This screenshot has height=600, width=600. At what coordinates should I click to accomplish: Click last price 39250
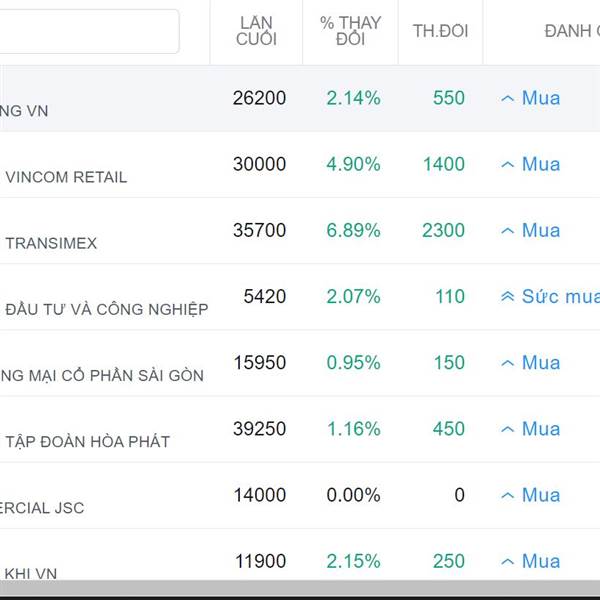pyautogui.click(x=259, y=429)
